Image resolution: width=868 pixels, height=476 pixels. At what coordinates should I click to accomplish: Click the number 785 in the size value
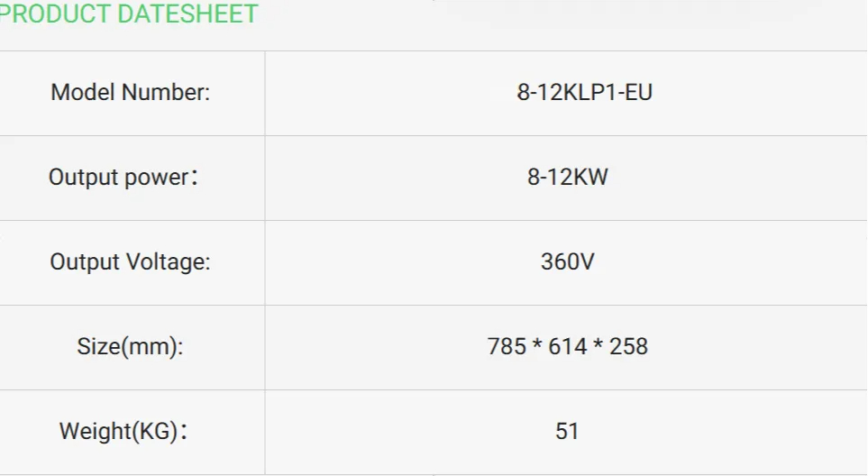coord(507,346)
